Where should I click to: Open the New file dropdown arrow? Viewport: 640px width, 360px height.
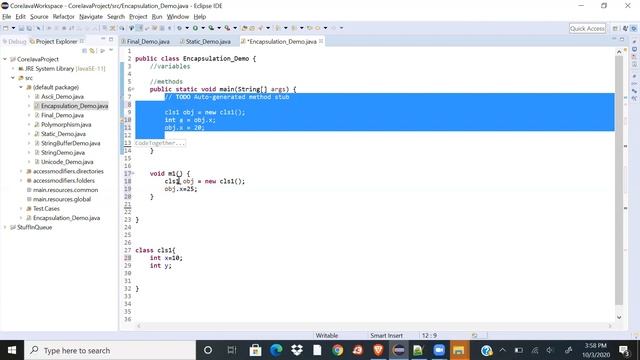point(13,28)
